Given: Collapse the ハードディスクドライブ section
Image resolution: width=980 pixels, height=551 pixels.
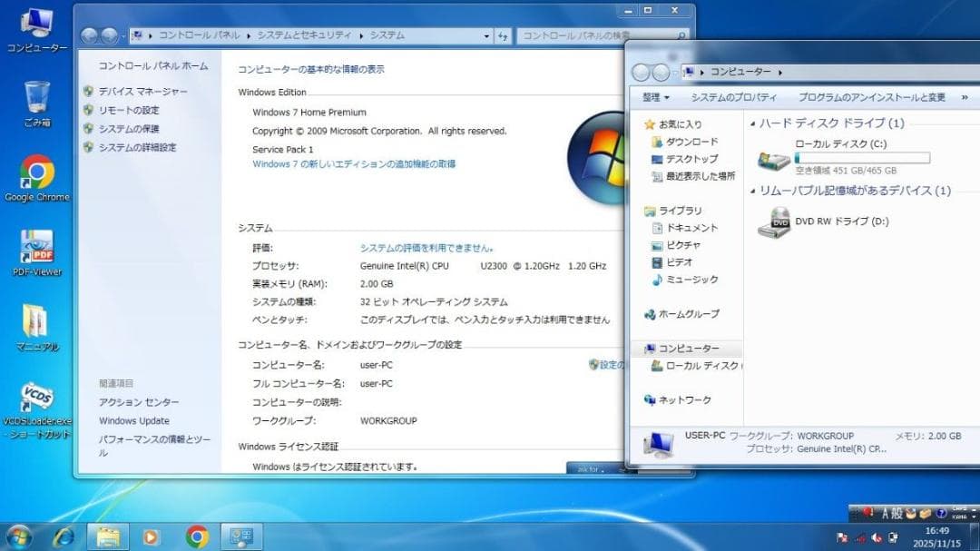Looking at the screenshot, I should (754, 123).
